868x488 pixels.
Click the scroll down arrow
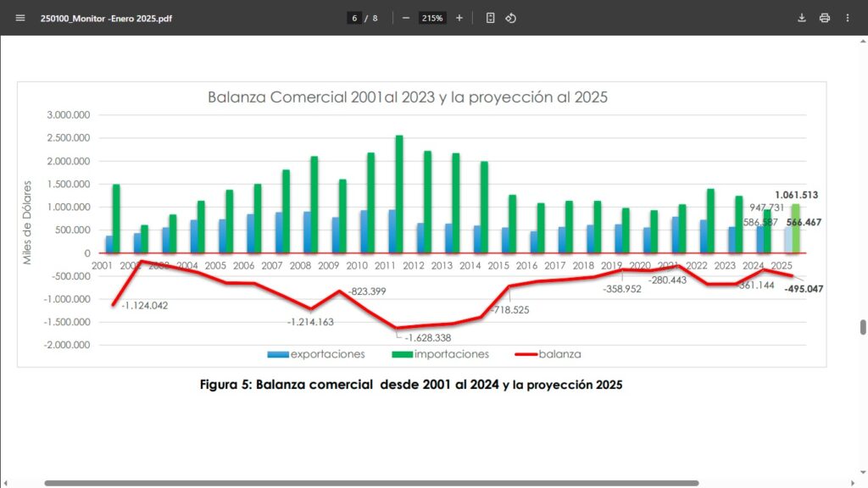click(862, 473)
